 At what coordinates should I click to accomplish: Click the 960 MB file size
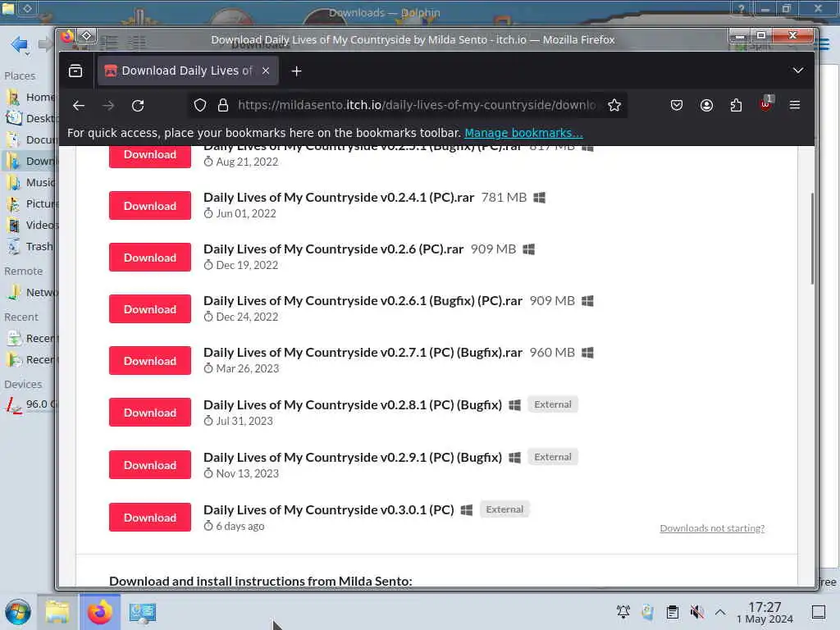[552, 353]
